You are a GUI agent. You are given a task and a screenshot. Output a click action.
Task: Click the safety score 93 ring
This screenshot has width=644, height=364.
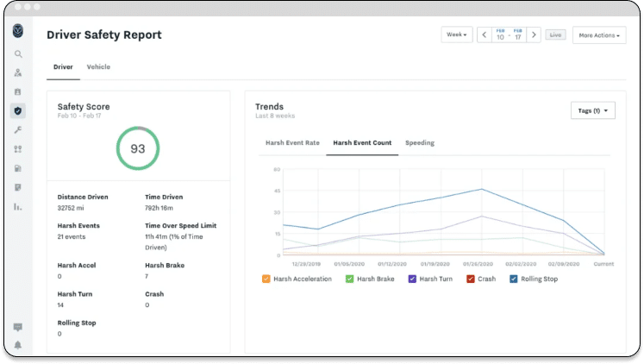pyautogui.click(x=138, y=148)
